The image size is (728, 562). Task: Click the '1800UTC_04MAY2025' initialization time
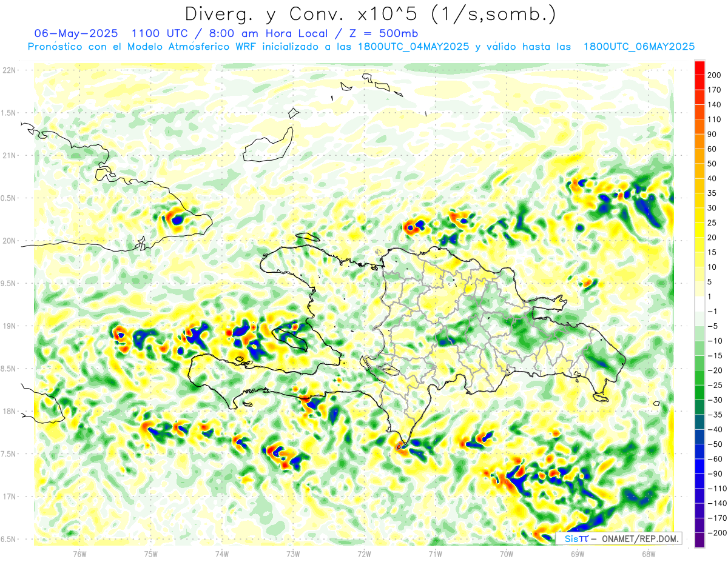[413, 47]
